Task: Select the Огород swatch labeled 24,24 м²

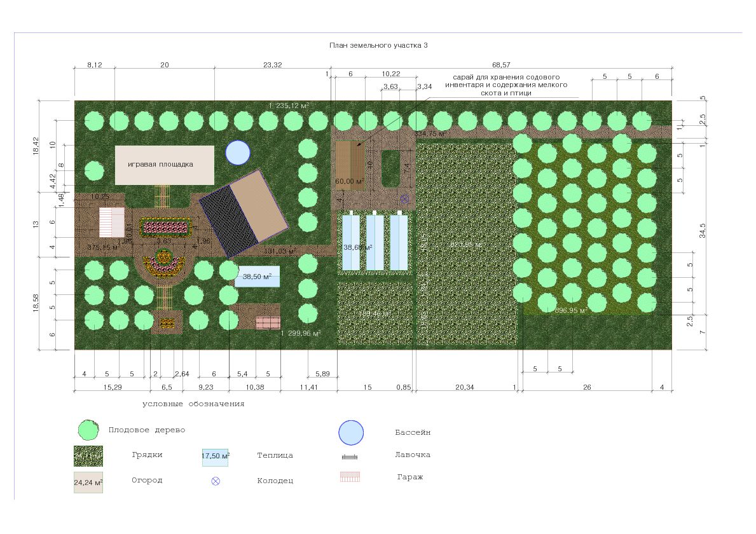Action: [x=88, y=483]
